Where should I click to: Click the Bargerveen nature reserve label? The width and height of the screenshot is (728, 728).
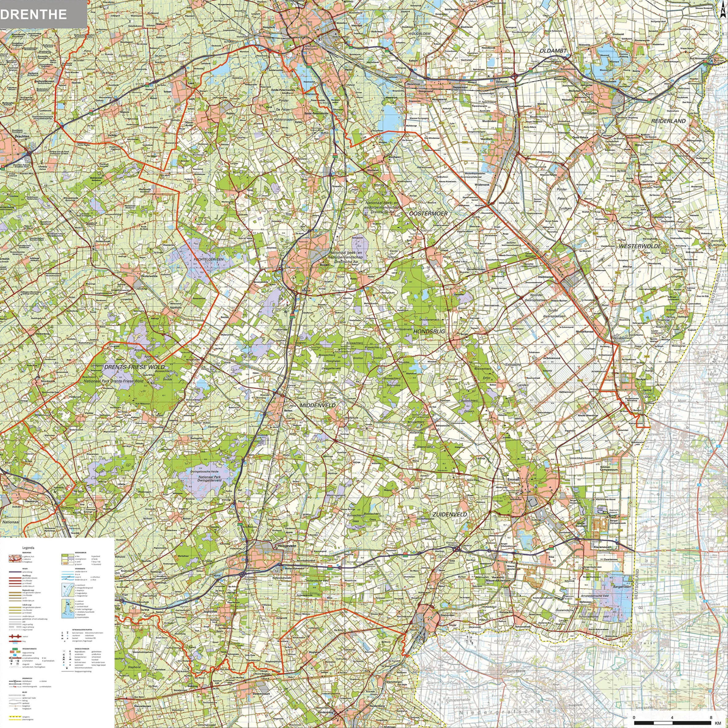[x=622, y=587]
